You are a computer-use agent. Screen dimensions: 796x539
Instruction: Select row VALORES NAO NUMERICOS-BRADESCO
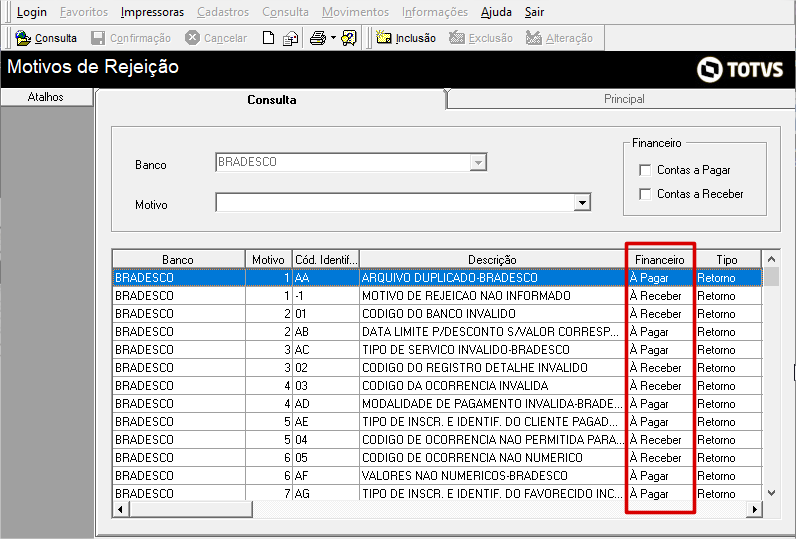coord(437,476)
